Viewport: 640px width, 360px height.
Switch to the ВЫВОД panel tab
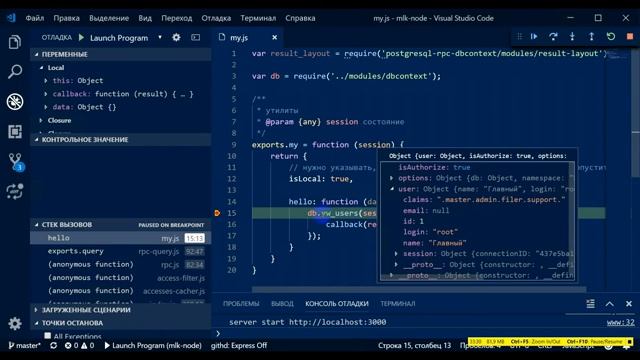(282, 304)
